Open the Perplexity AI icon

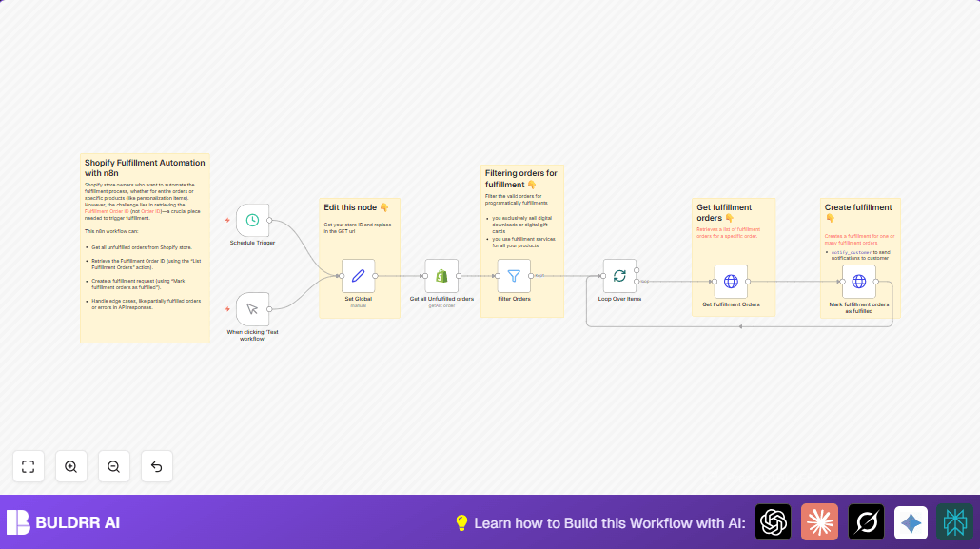(x=954, y=522)
